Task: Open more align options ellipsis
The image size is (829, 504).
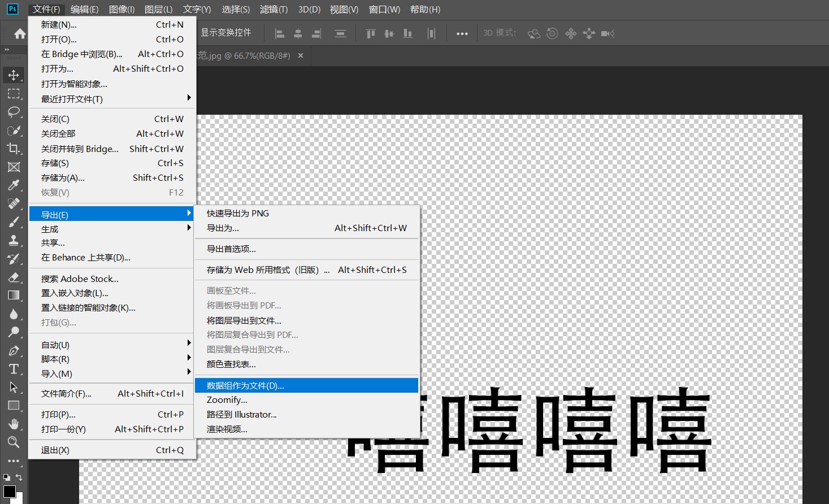Action: tap(462, 34)
